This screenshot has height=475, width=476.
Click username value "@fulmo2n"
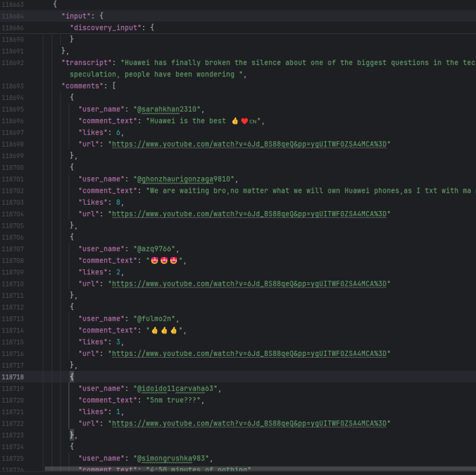pyautogui.click(x=154, y=319)
